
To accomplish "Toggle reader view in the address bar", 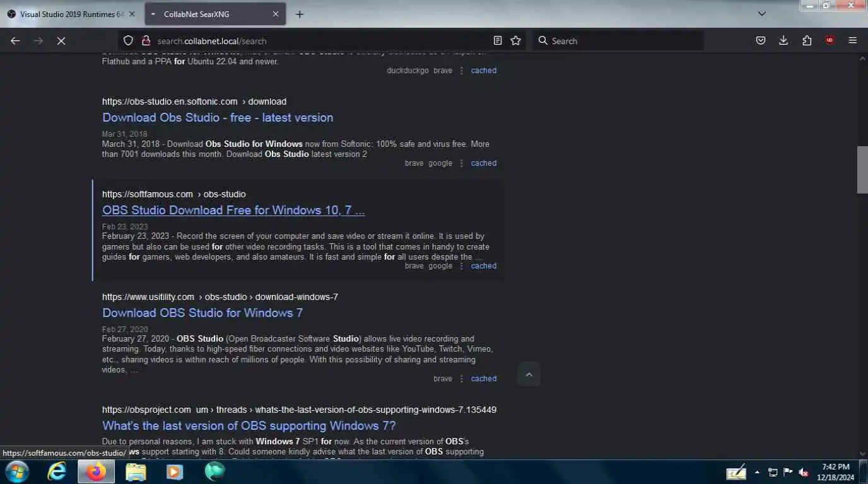I will pos(498,40).
